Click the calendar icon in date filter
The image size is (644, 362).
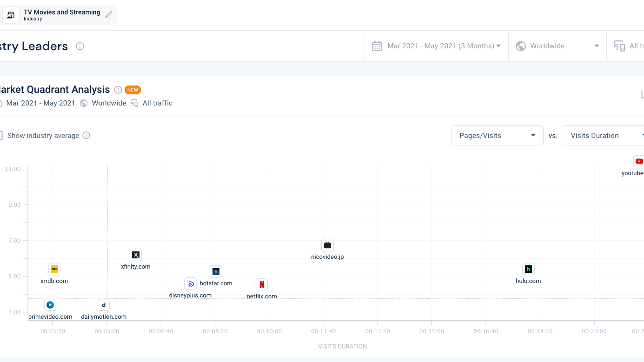(x=377, y=46)
